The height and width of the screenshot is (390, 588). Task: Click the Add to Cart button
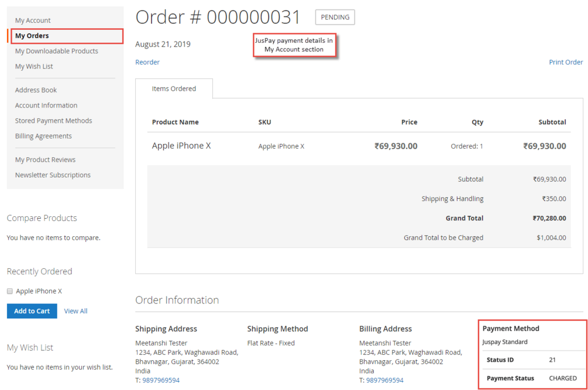click(32, 311)
